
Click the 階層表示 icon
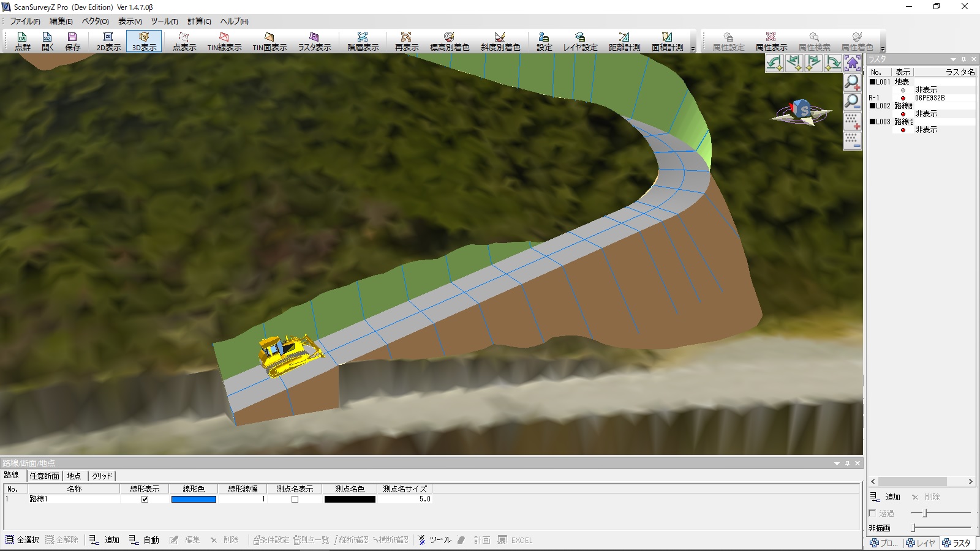[x=363, y=41]
